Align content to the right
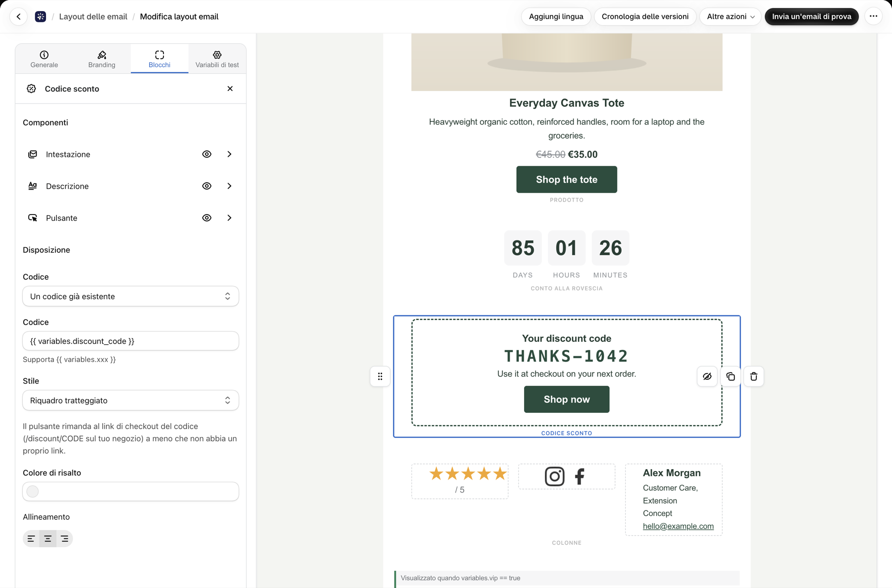 click(65, 539)
